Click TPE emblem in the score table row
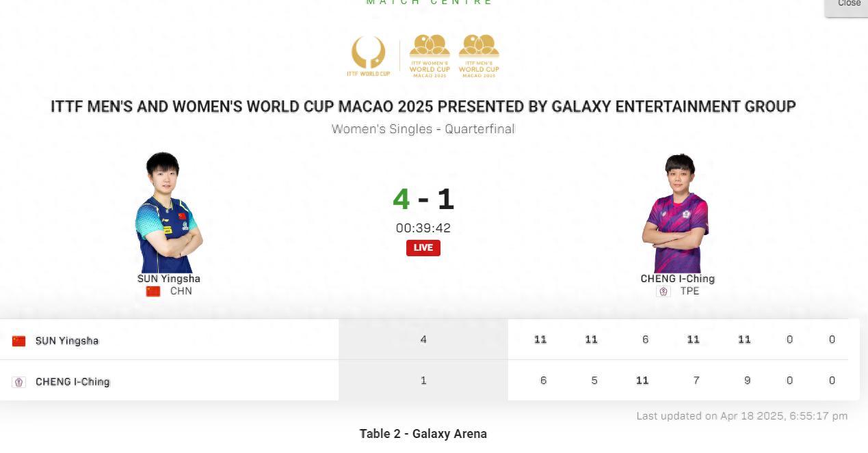This screenshot has width=868, height=453. pyautogui.click(x=19, y=382)
